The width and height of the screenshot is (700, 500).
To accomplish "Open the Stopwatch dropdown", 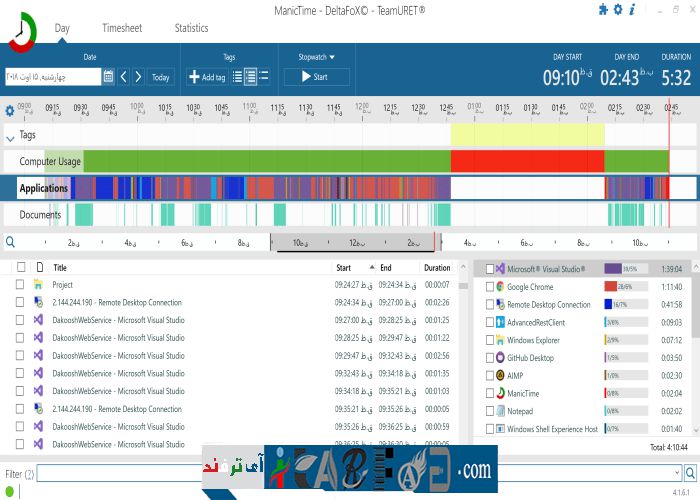I will (x=316, y=57).
